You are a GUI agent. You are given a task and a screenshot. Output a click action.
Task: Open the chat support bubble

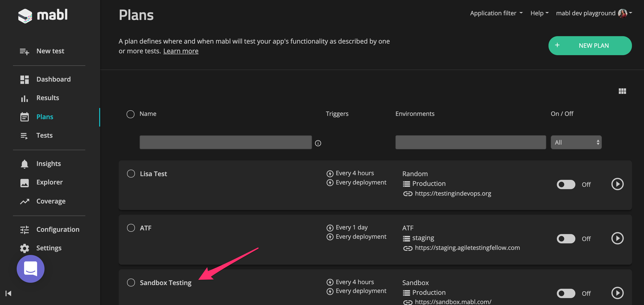tap(31, 269)
